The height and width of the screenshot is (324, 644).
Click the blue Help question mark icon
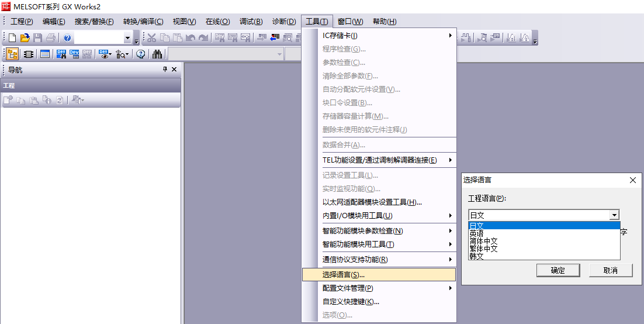[67, 38]
